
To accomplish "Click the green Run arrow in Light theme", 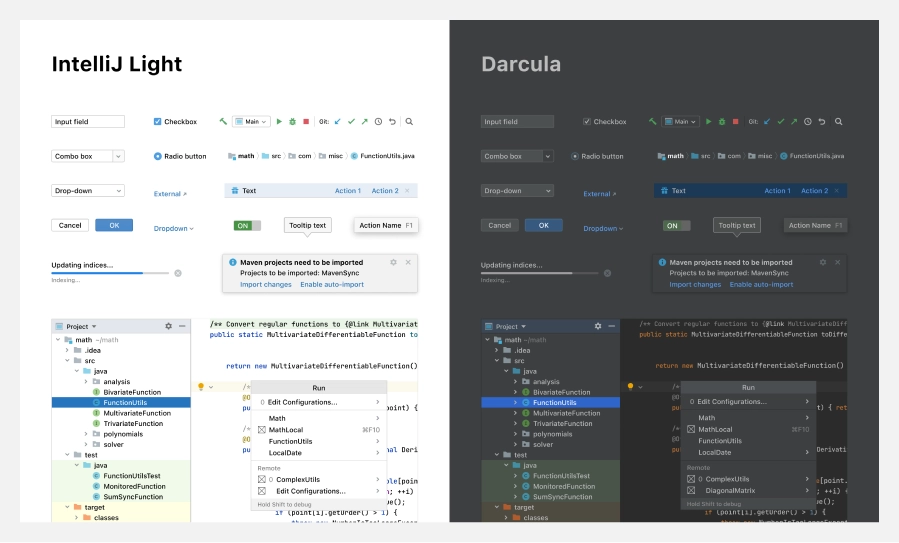I will coord(279,122).
